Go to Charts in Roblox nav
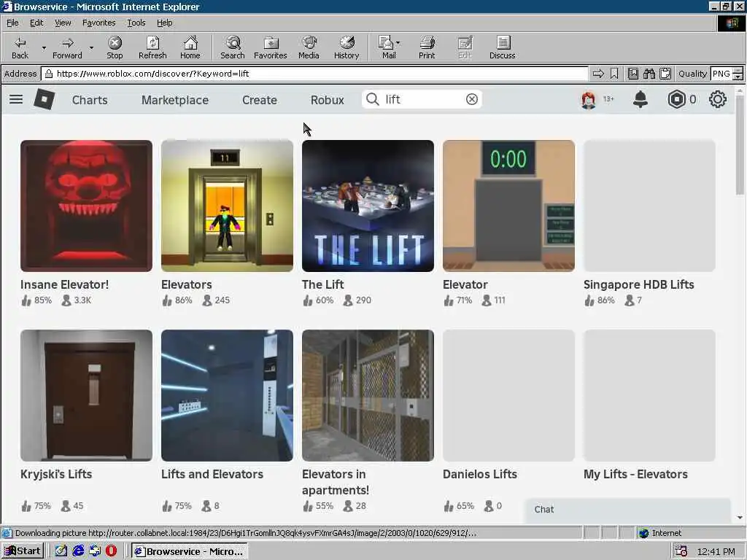This screenshot has width=747, height=560. pos(90,100)
